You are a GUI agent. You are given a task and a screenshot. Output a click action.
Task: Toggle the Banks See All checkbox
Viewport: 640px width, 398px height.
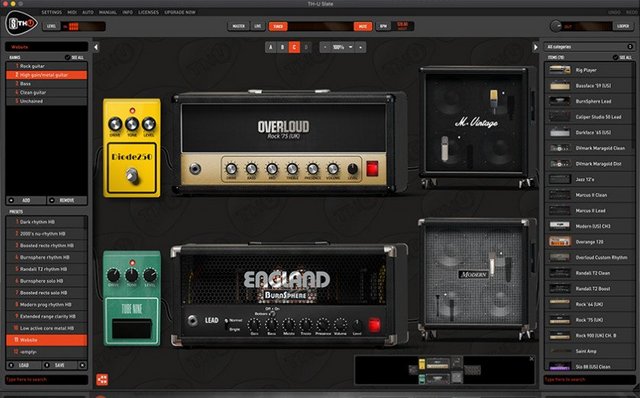coord(67,58)
